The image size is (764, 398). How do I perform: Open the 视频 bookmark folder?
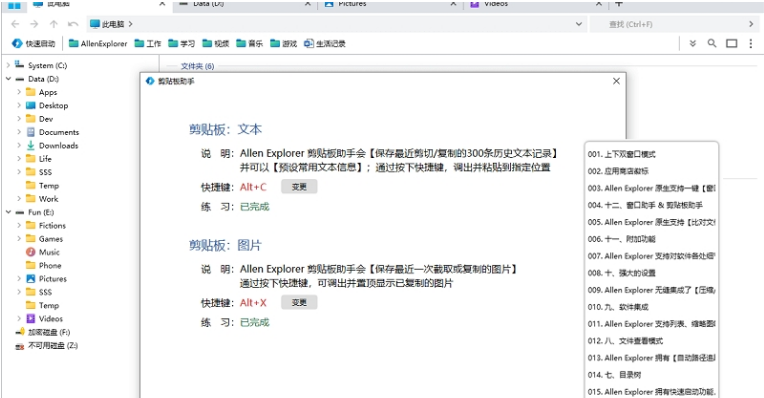(216, 43)
